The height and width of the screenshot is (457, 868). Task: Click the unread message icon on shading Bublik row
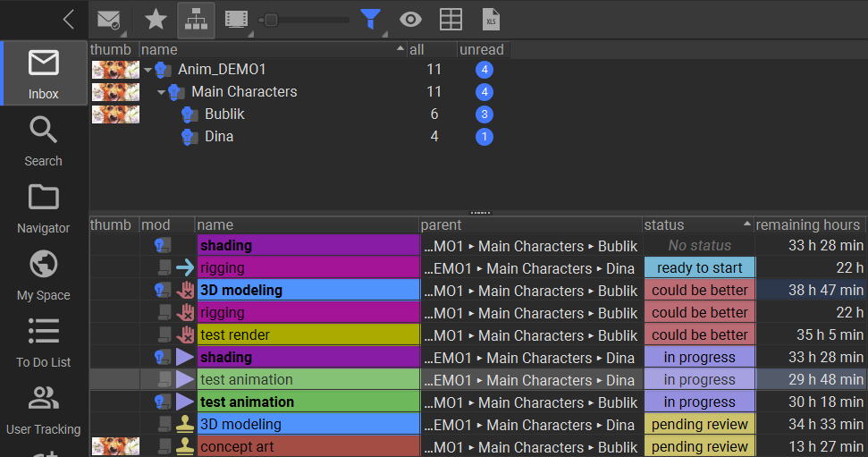pos(163,245)
